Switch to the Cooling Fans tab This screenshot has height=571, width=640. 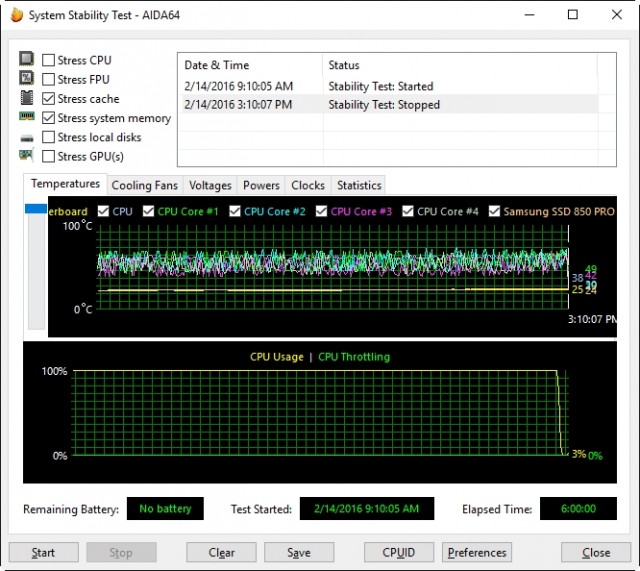coord(145,185)
